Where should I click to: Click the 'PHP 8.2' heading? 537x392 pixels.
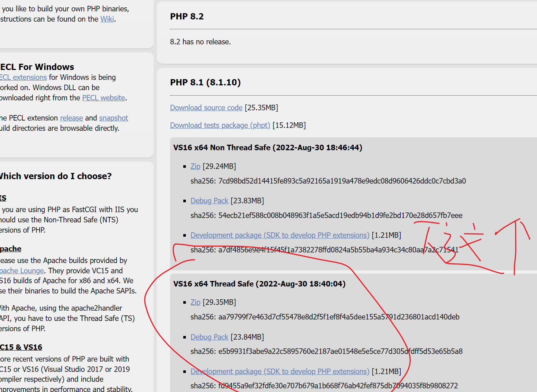[x=187, y=16]
